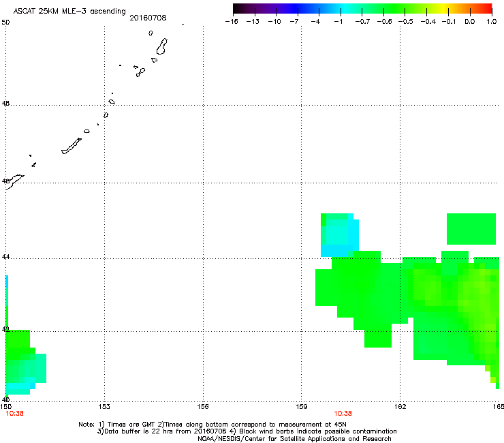Viewport: 504px width, 443px height.
Task: Click the -0.5 colorbar label
Action: pyautogui.click(x=406, y=22)
